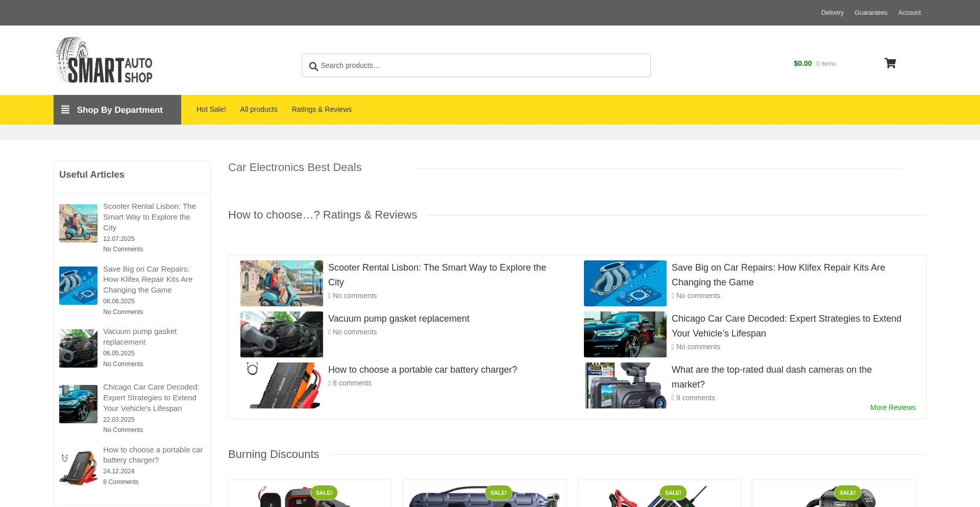Click sidebar scooter thumbnail image
This screenshot has height=507, width=980.
click(x=78, y=223)
